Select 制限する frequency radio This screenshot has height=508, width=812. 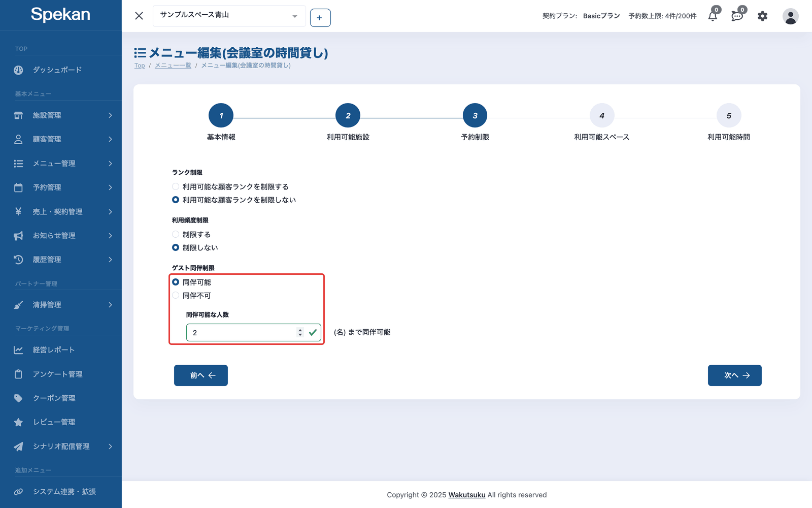[176, 234]
